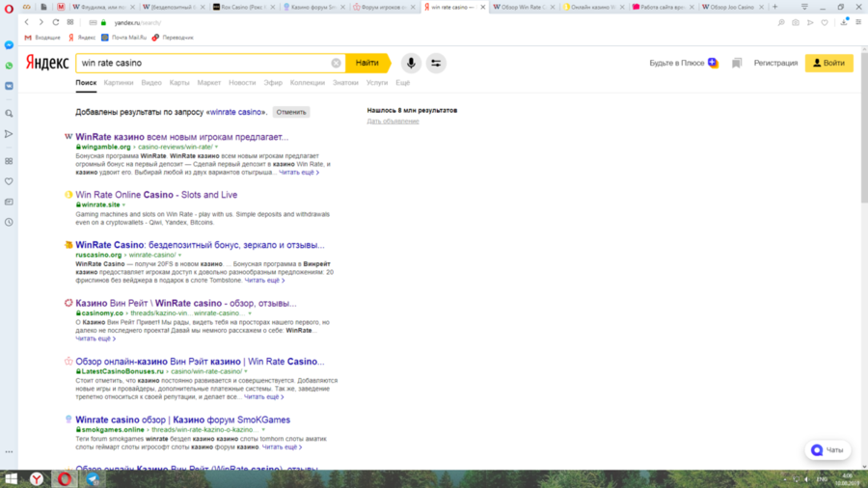Switch to the Видео search tab
Image resolution: width=868 pixels, height=488 pixels.
[x=151, y=82]
